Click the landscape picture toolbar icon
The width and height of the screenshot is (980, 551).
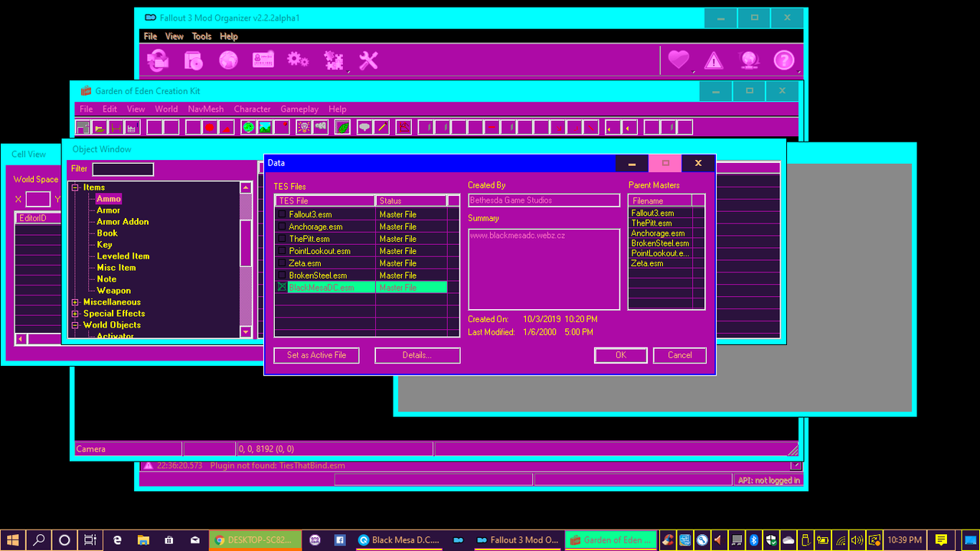(265, 127)
